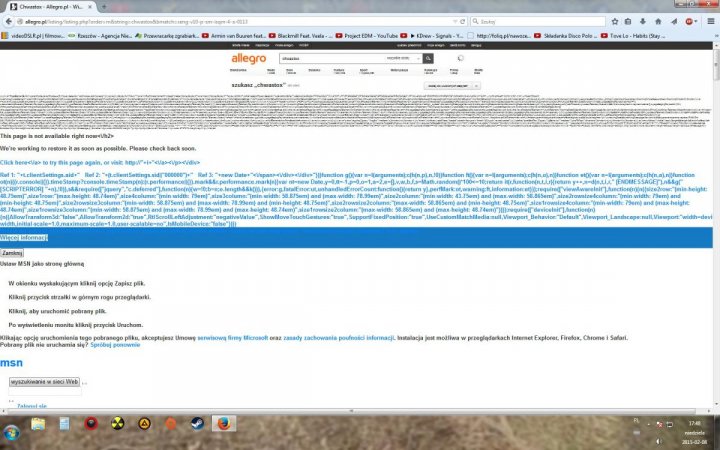
Task: Click the browser address bar
Action: (x=200, y=19)
